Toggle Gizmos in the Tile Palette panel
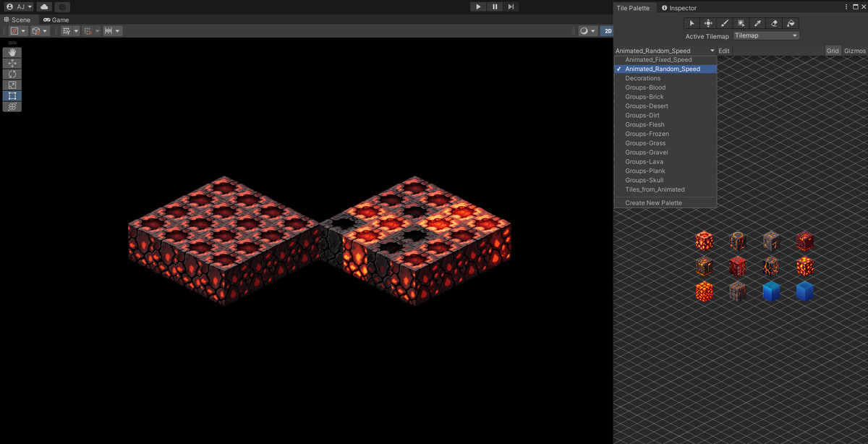868x444 pixels. [854, 51]
